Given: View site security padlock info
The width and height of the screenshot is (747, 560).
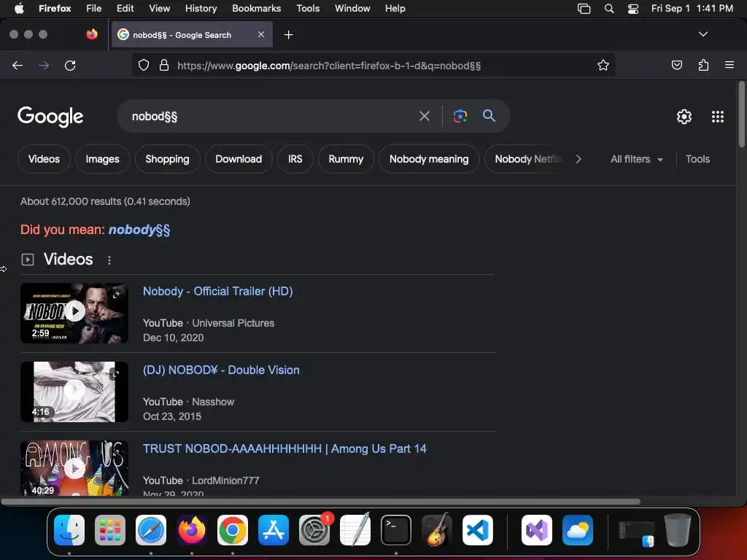Looking at the screenshot, I should 164,65.
